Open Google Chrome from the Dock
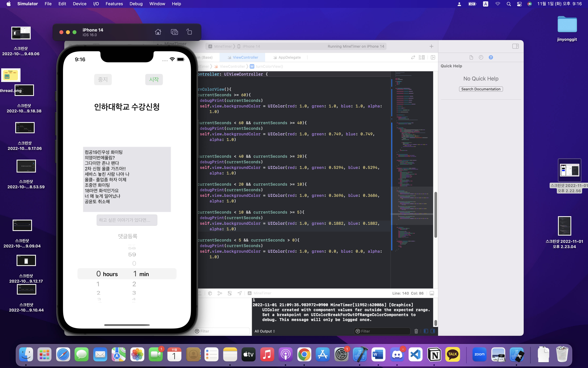Viewport: 588px width, 368px height. click(304, 355)
